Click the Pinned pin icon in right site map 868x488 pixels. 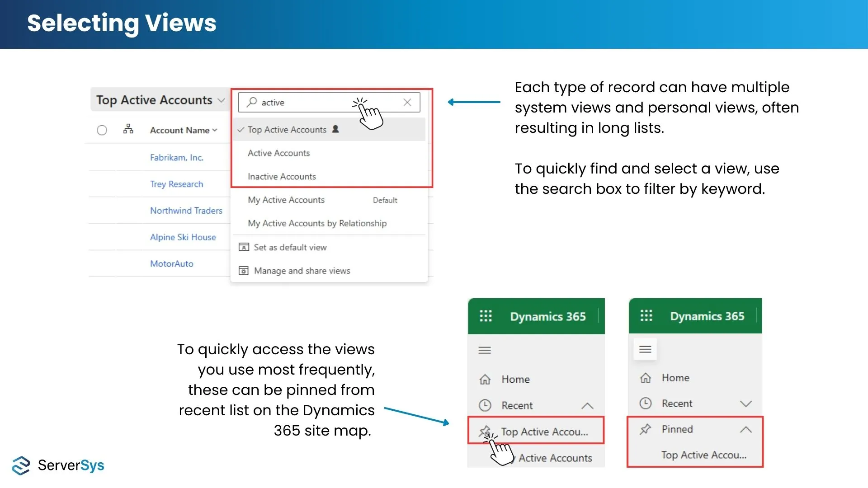[646, 429]
